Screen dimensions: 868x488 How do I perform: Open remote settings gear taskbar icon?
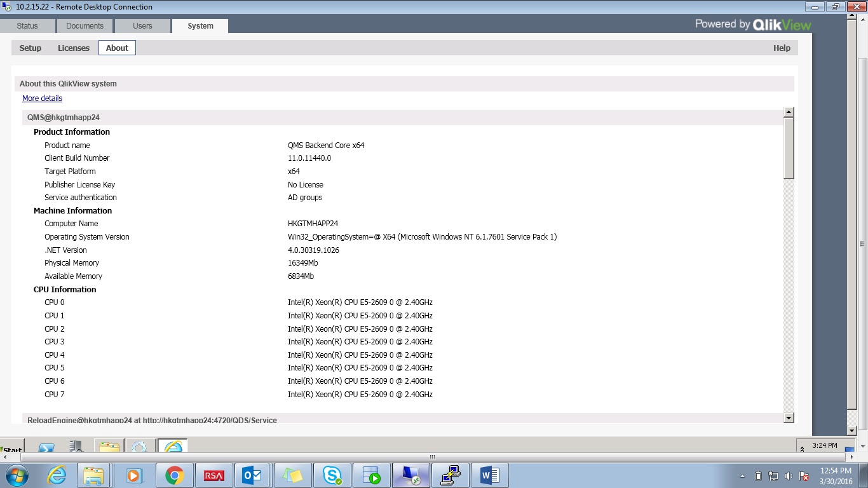(140, 446)
